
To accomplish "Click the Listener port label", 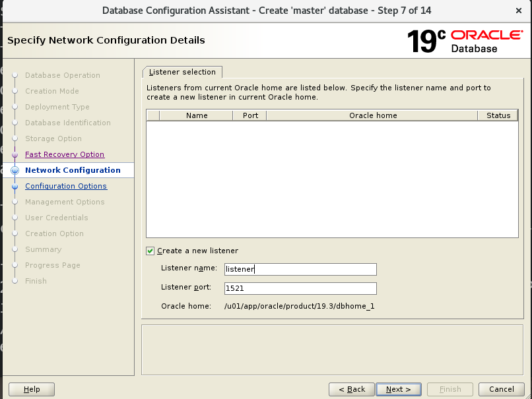I will pyautogui.click(x=186, y=287).
